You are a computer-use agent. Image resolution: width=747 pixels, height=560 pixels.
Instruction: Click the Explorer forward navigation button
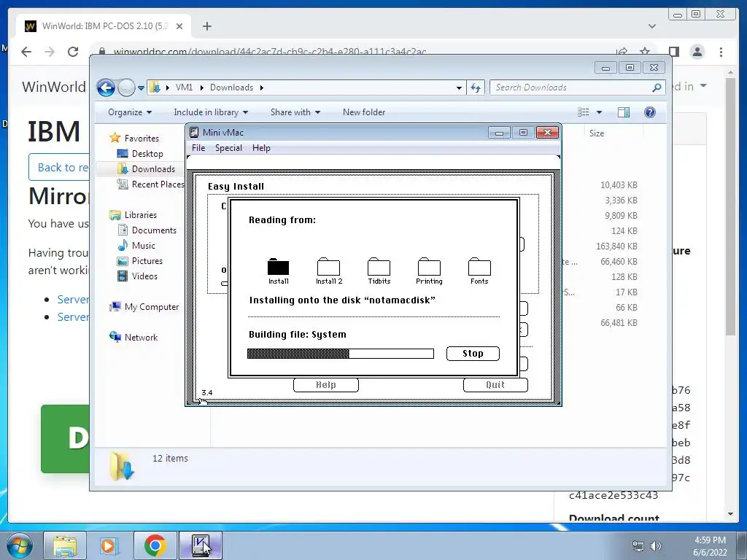(126, 87)
